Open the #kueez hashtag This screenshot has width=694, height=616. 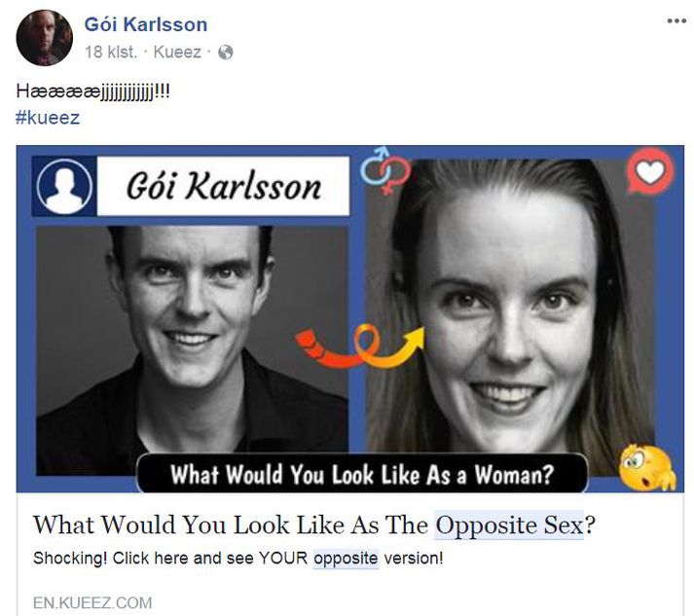click(x=48, y=118)
